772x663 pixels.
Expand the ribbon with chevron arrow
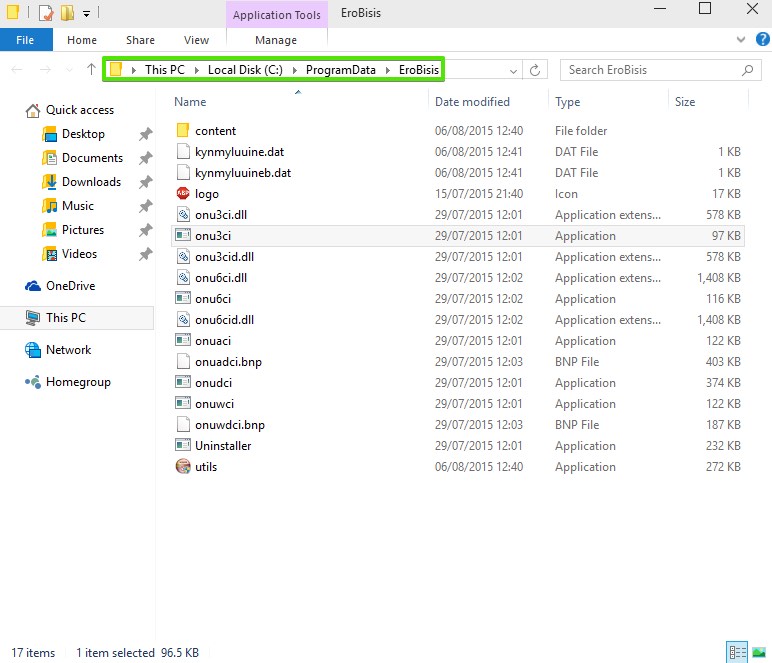[741, 40]
